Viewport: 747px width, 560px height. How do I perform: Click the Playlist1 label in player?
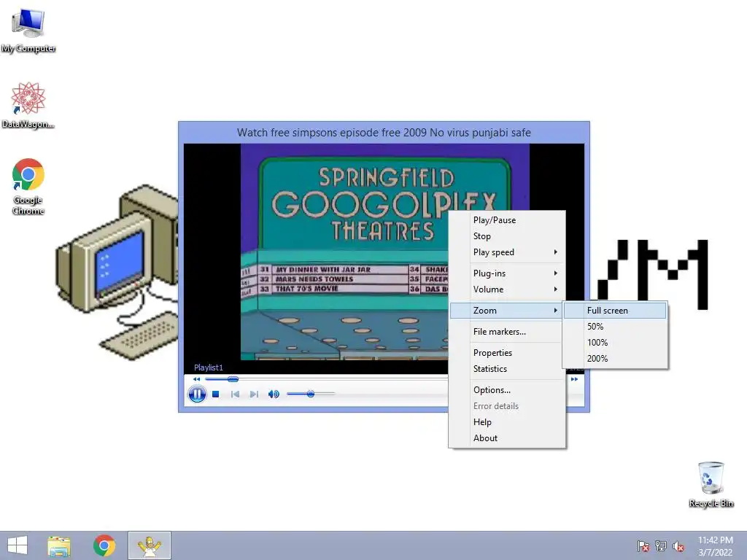coord(208,367)
